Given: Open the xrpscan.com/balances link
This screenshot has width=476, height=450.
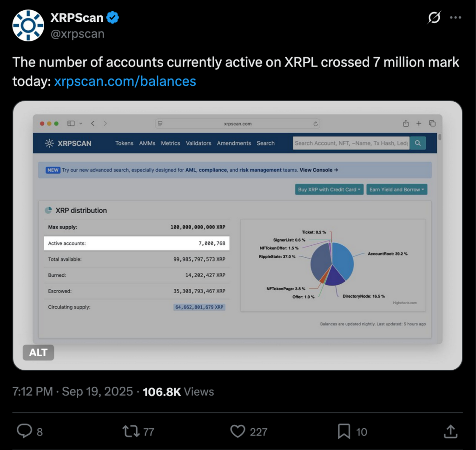Looking at the screenshot, I should [x=125, y=81].
